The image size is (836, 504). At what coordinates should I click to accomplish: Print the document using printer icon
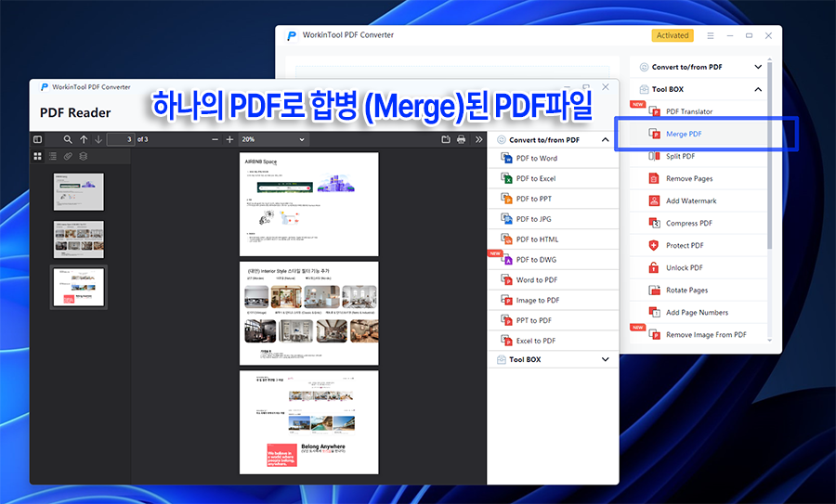461,139
